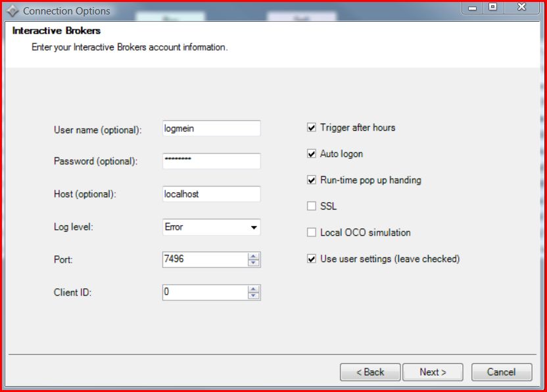Toggle Auto logon checkbox
This screenshot has width=547, height=392.
[x=312, y=154]
